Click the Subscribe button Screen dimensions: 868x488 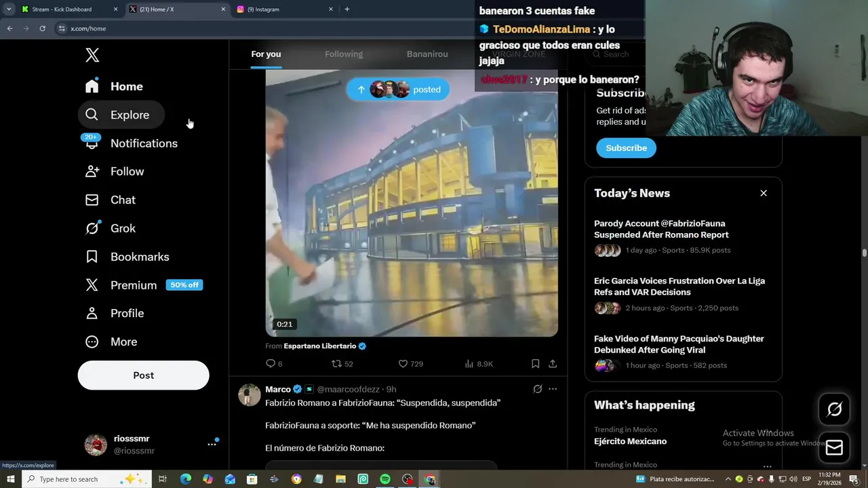[x=626, y=148]
